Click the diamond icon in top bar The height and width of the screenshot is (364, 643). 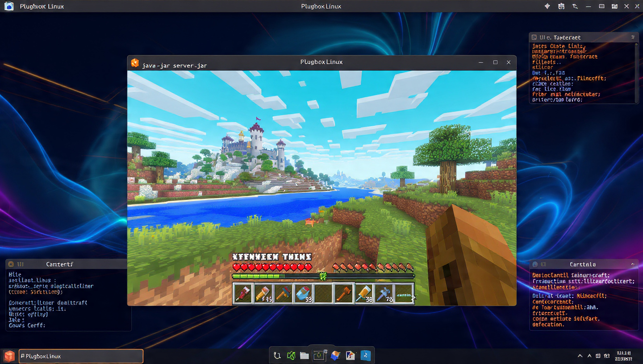click(x=547, y=6)
